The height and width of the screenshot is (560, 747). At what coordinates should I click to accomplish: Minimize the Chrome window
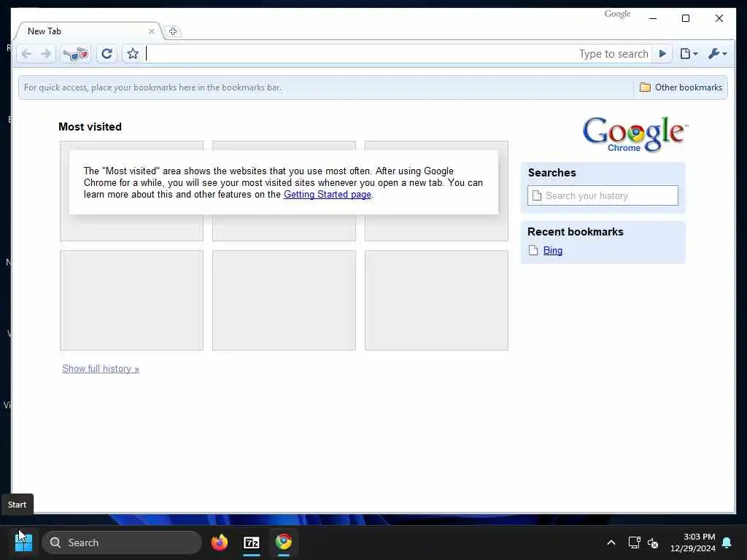click(653, 18)
